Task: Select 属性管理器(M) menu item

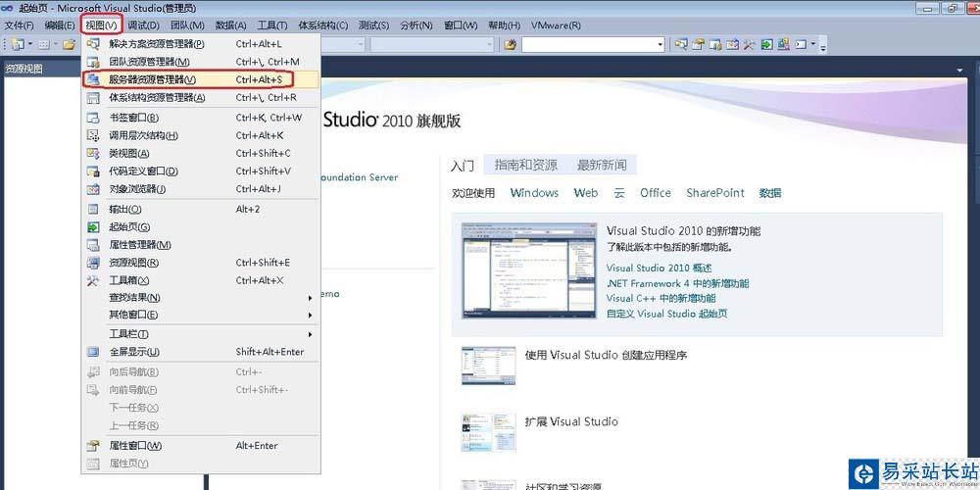Action: (x=201, y=245)
